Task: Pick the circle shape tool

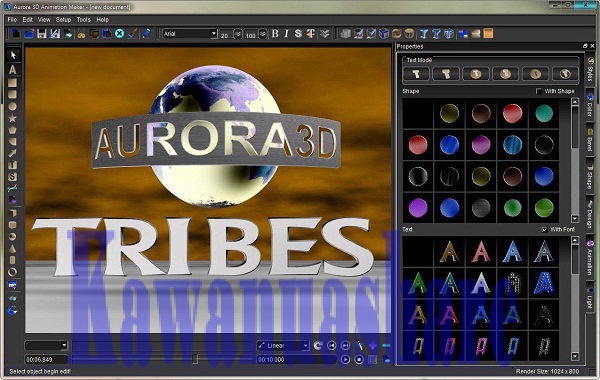Action: (x=13, y=106)
